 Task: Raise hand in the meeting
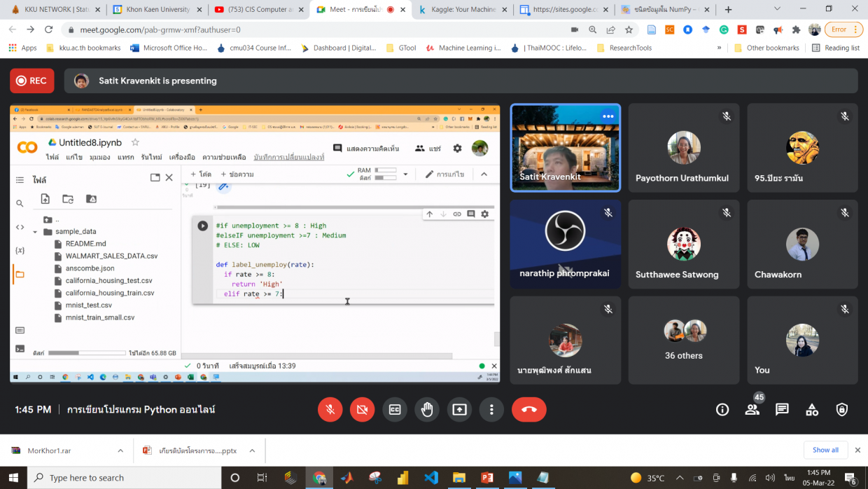(x=427, y=410)
